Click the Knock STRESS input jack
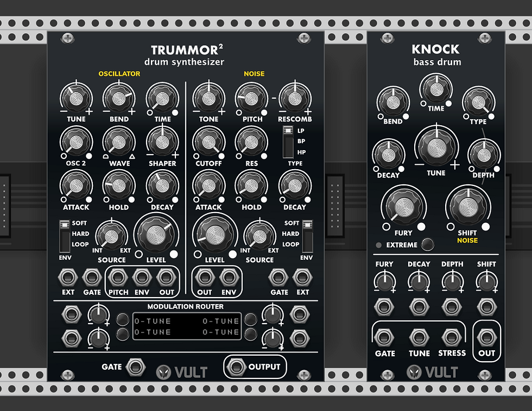532x411 pixels. (451, 337)
